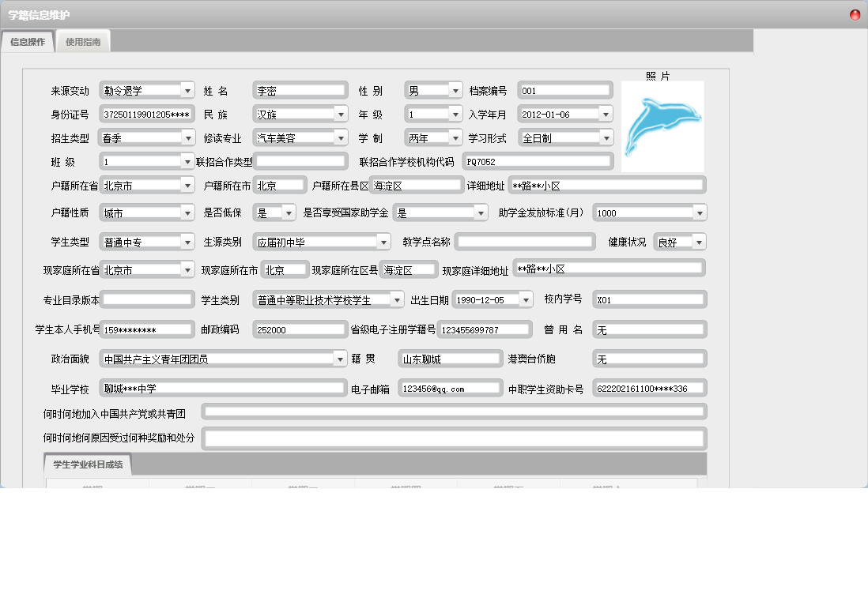Image resolution: width=868 pixels, height=594 pixels.
Task: Open the 学生学业科目成绩 tab
Action: (x=87, y=464)
